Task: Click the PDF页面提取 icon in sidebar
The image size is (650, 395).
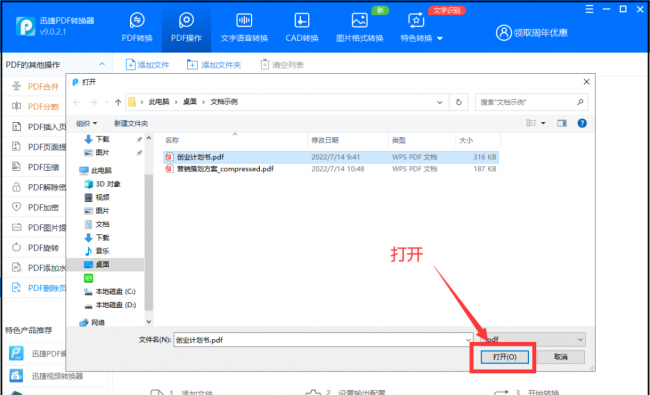Action: pyautogui.click(x=16, y=147)
